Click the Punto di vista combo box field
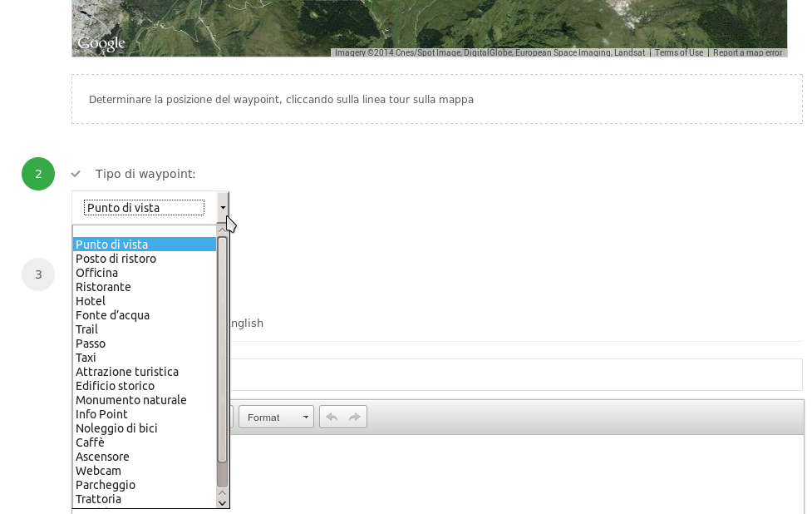Screen dimensions: 812x514 (x=144, y=207)
